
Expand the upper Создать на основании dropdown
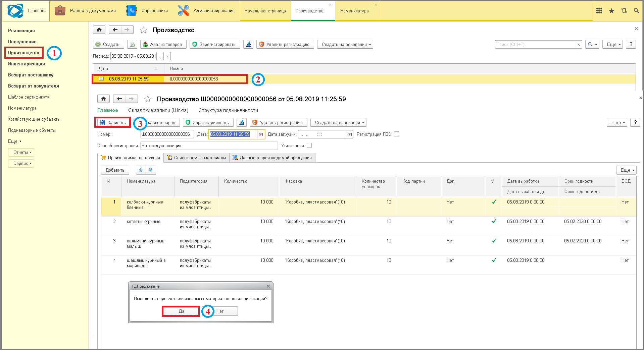tap(345, 44)
